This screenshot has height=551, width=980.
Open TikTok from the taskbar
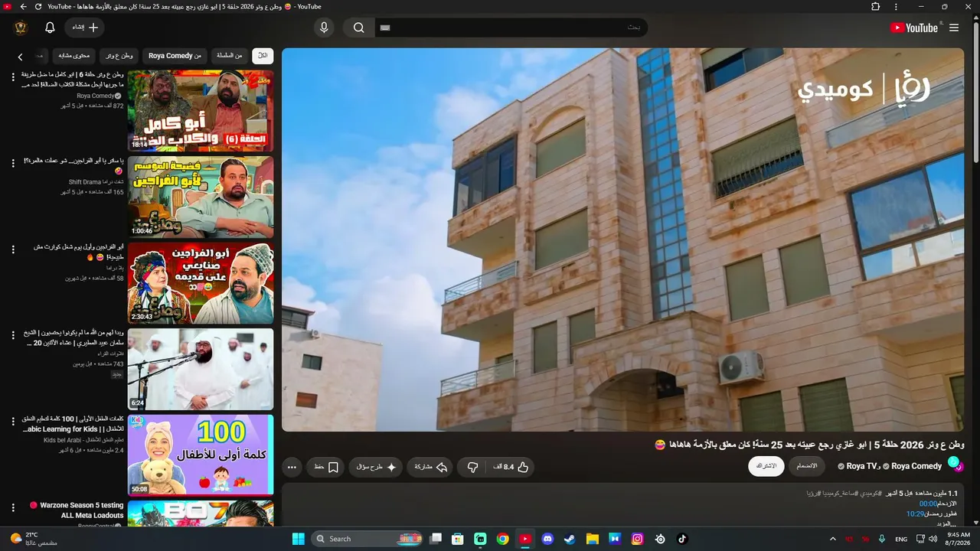[682, 539]
